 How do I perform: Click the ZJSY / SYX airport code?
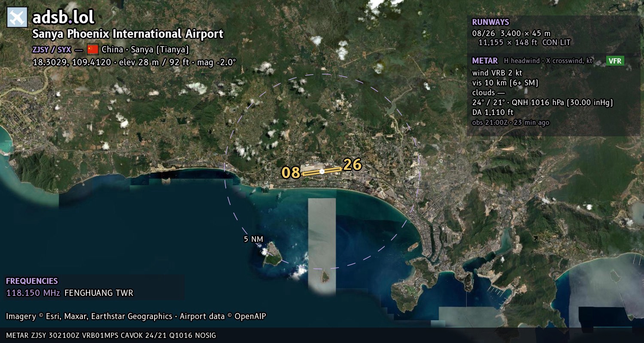click(52, 49)
